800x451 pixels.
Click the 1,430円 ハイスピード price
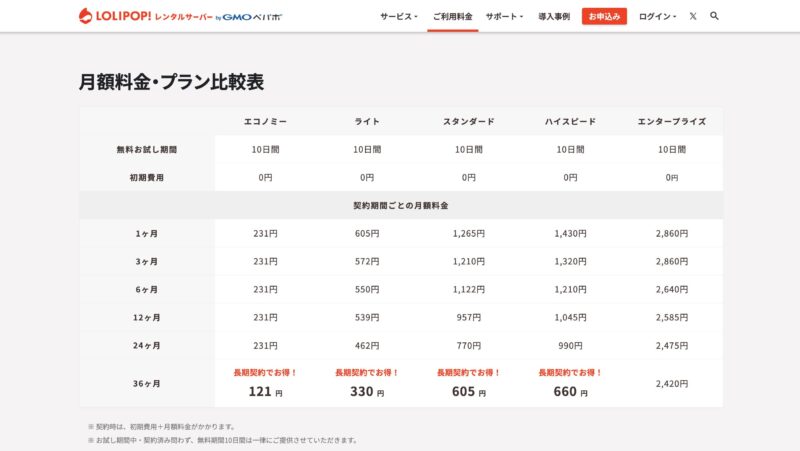point(570,234)
